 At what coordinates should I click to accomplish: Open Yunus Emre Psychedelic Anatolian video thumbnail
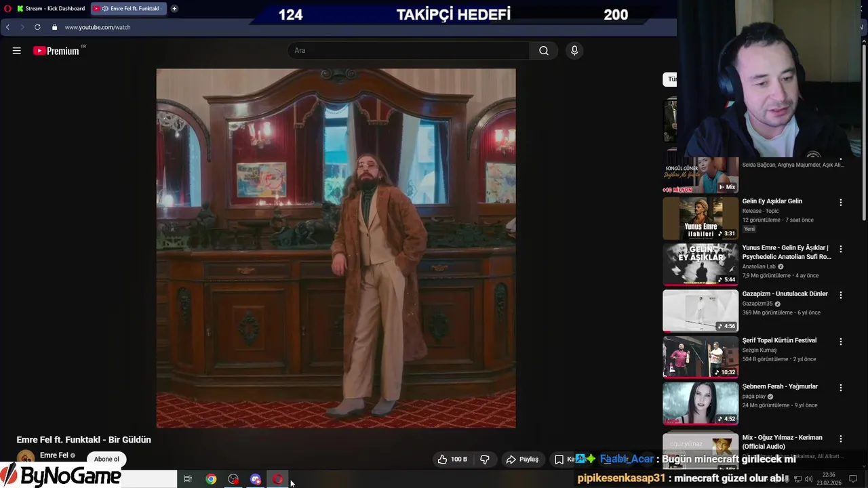click(701, 264)
